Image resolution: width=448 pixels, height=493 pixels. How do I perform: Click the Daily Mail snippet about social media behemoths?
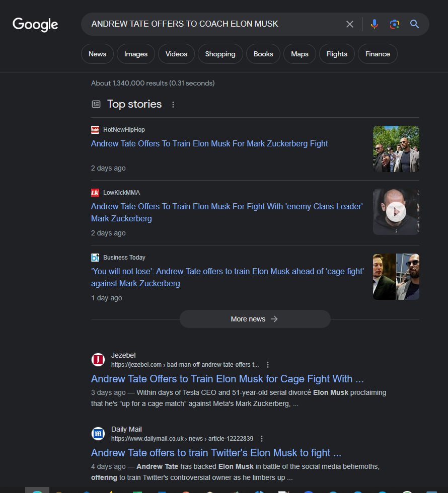(x=236, y=472)
